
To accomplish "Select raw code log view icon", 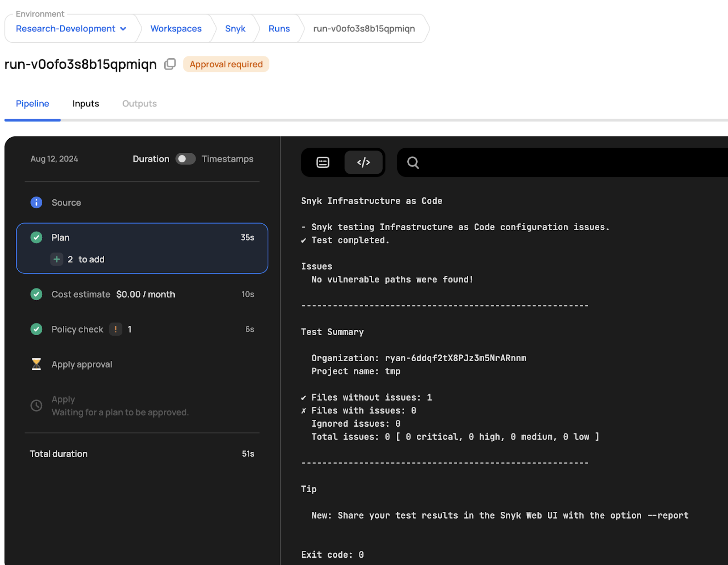I will pos(364,162).
